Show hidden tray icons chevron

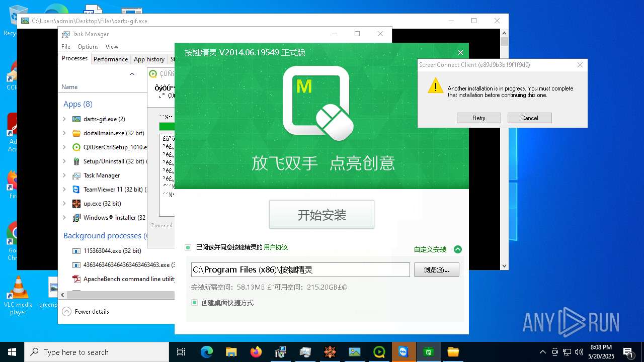click(x=542, y=352)
